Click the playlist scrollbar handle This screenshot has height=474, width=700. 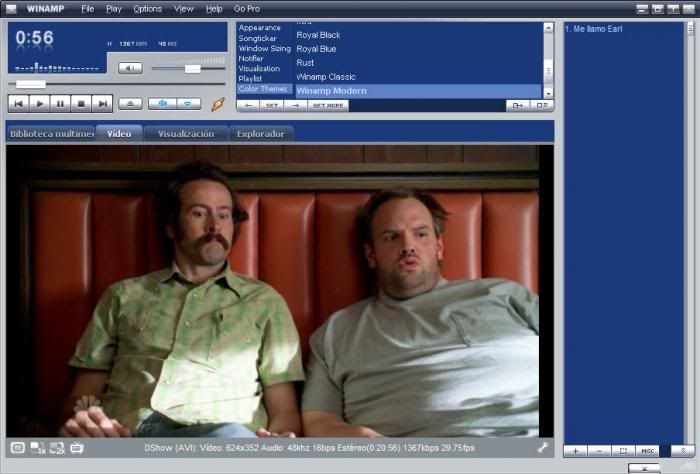coord(690,29)
